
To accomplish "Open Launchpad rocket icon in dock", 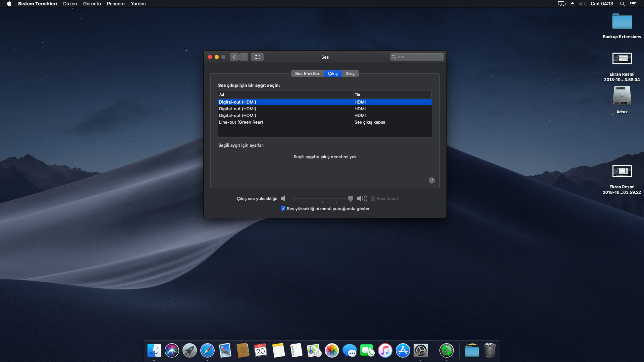I will [x=190, y=351].
